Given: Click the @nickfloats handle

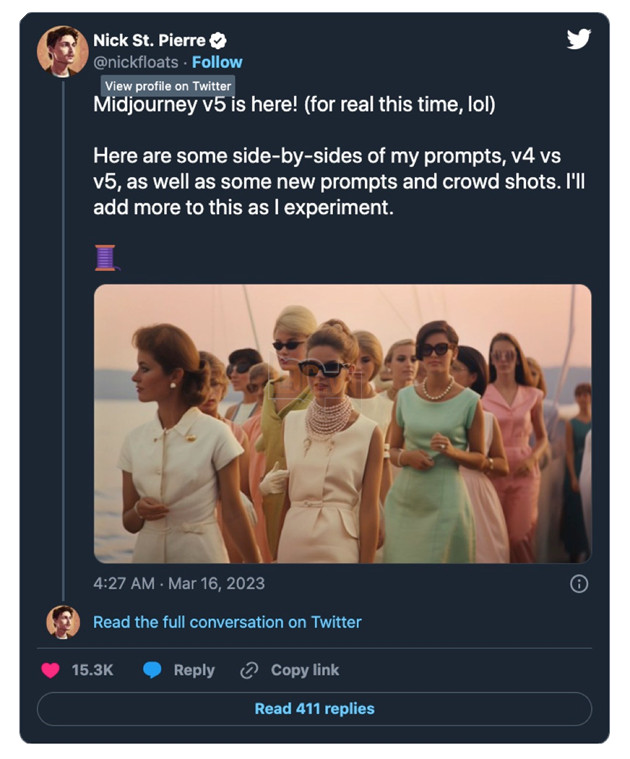Looking at the screenshot, I should tap(138, 62).
